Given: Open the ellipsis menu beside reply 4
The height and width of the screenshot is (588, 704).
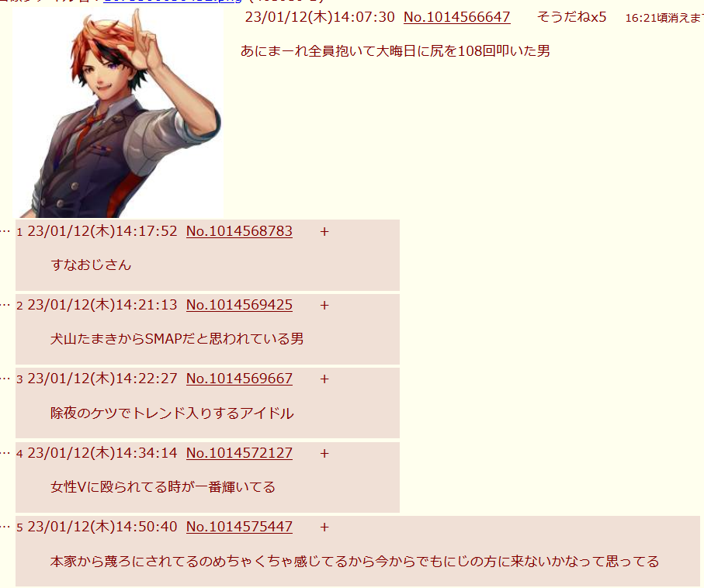Looking at the screenshot, I should tap(5, 453).
